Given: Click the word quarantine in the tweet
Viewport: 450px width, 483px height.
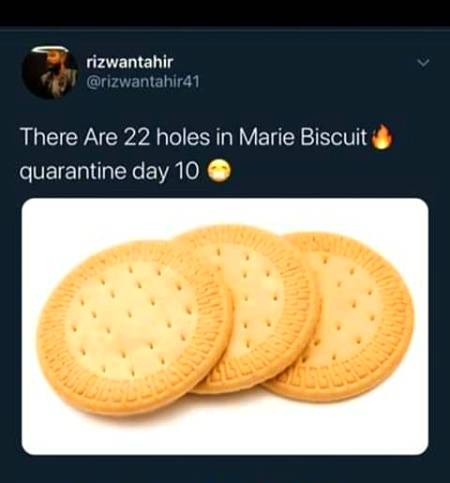Looking at the screenshot, I should [x=73, y=172].
